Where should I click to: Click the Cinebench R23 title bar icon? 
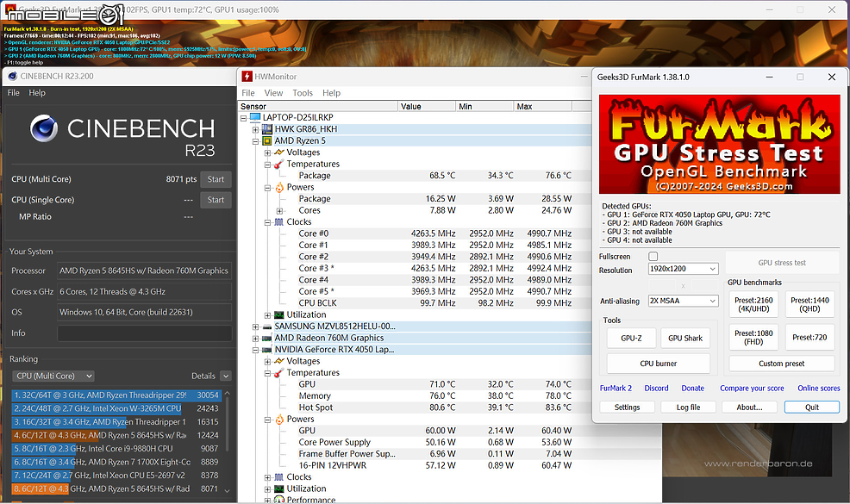pyautogui.click(x=12, y=76)
